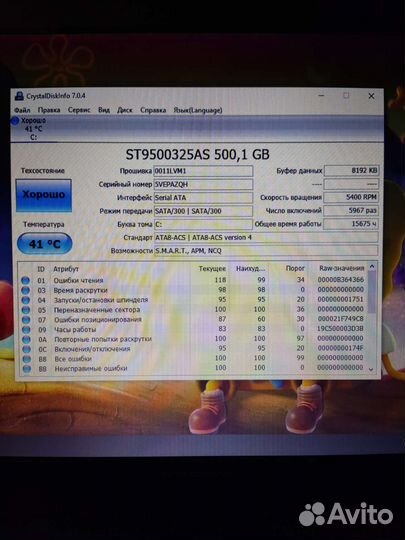Click the Интерфейс Serial ATA field

203,198
